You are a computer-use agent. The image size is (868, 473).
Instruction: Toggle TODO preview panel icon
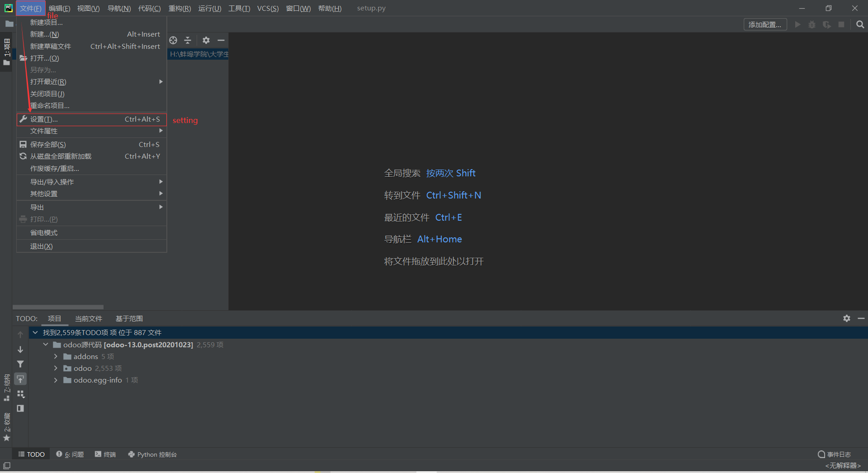click(x=20, y=408)
